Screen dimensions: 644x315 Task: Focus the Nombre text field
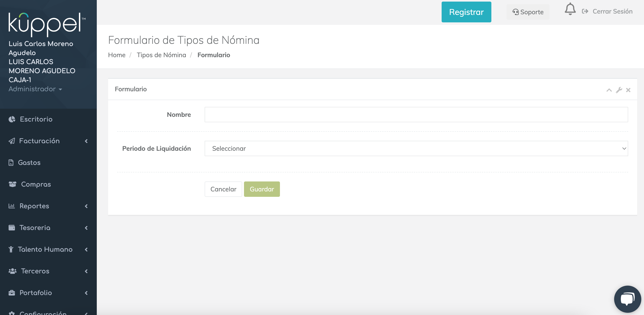pos(416,115)
